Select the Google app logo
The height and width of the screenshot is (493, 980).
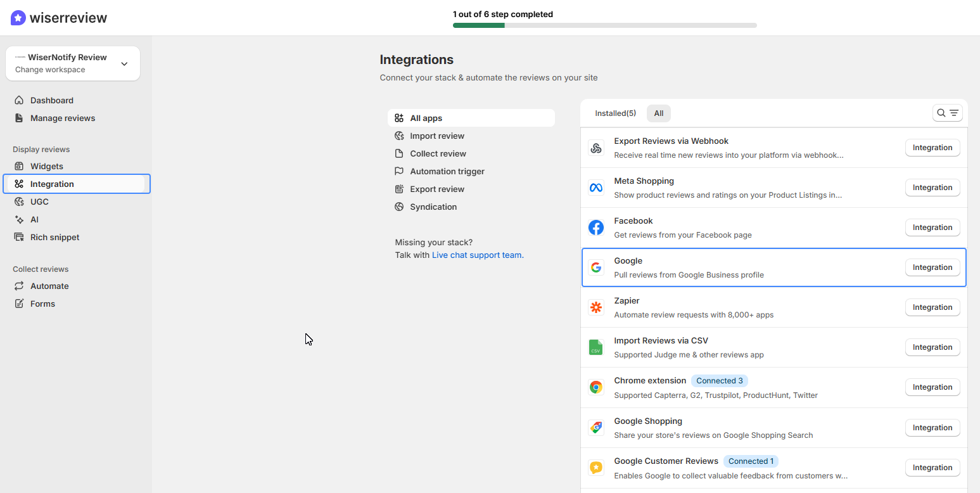click(596, 267)
